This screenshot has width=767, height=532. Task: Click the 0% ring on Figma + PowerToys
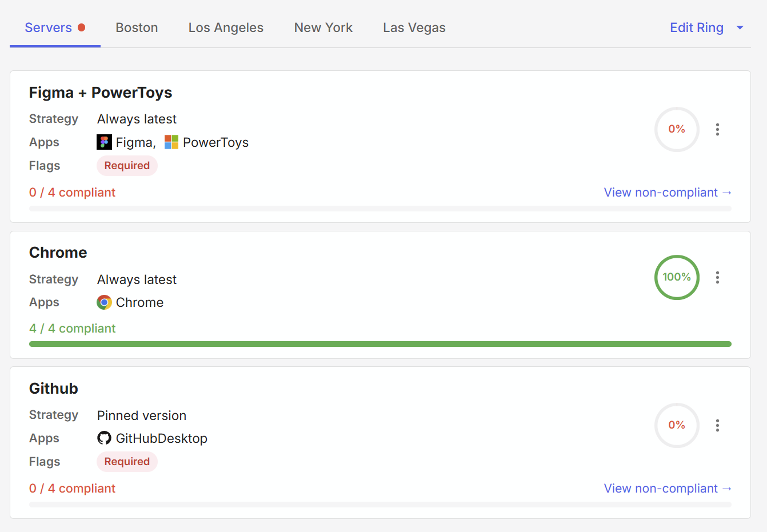[677, 129]
